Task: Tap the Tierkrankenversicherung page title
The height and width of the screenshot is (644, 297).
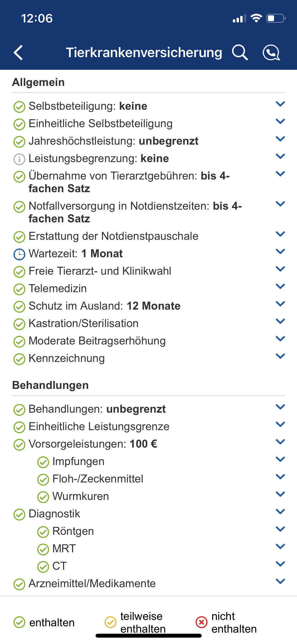Action: click(144, 52)
